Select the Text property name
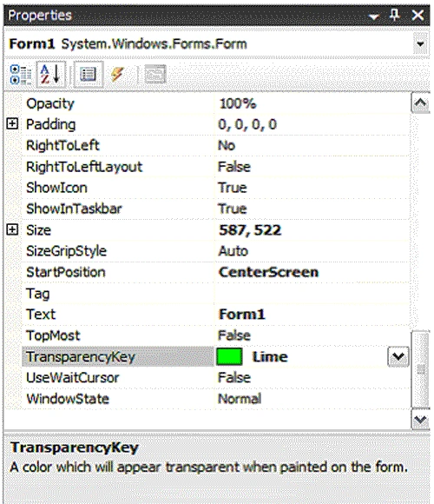This screenshot has height=504, width=434. click(x=41, y=315)
